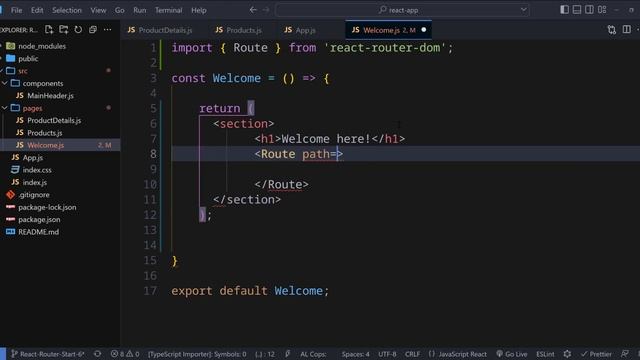Click the UTF-8 encoding selector
Screen dimensions: 640x360
click(387, 354)
